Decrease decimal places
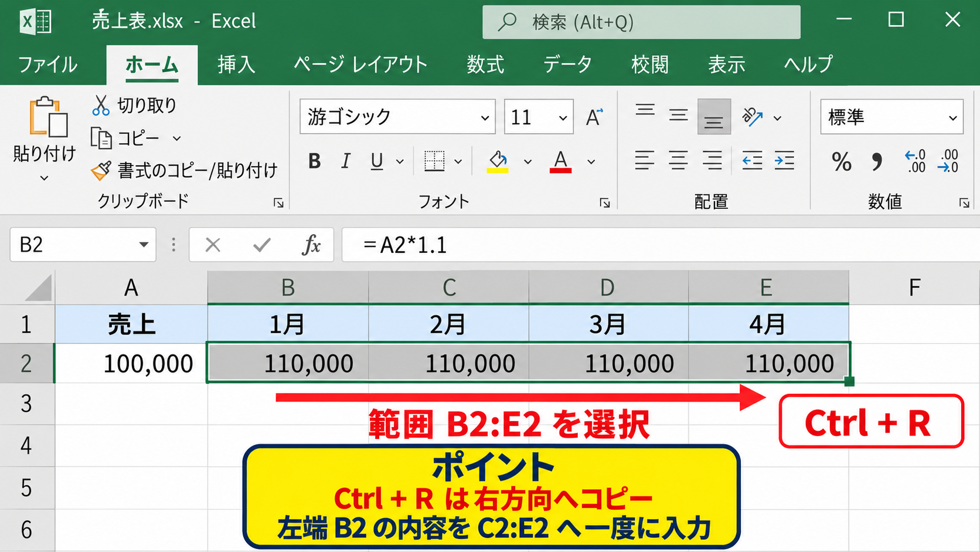Image resolution: width=980 pixels, height=552 pixels. [948, 161]
